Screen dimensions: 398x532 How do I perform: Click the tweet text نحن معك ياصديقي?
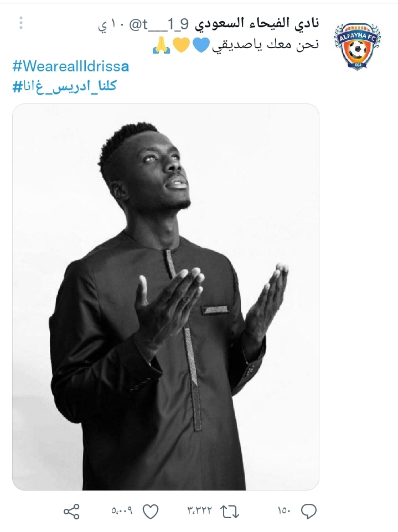click(x=266, y=45)
